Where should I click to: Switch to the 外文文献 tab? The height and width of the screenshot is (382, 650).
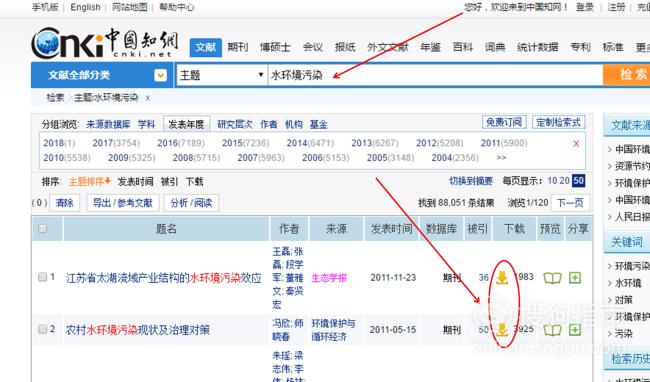coord(388,47)
